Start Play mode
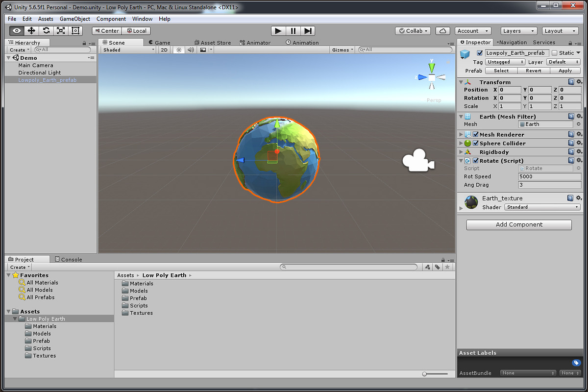588x392 pixels. [278, 31]
